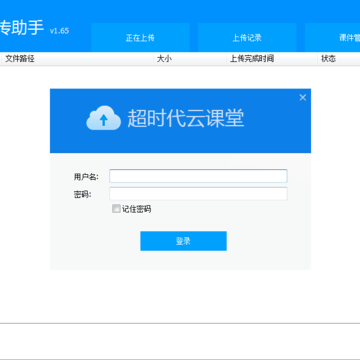Click the cloud upload logo icon

104,118
